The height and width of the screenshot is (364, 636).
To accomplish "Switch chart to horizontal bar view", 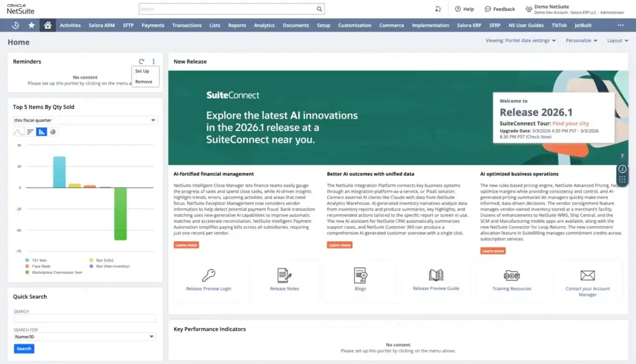I will coord(30,132).
